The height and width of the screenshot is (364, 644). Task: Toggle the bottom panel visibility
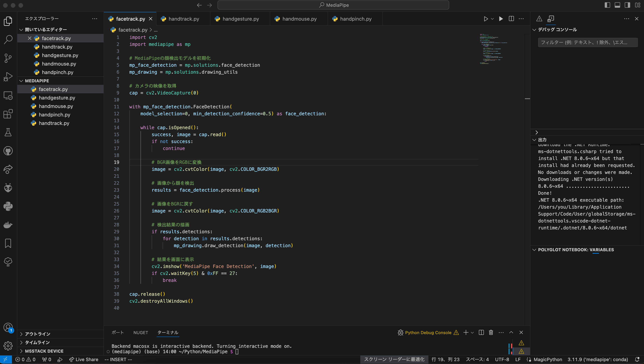(617, 5)
